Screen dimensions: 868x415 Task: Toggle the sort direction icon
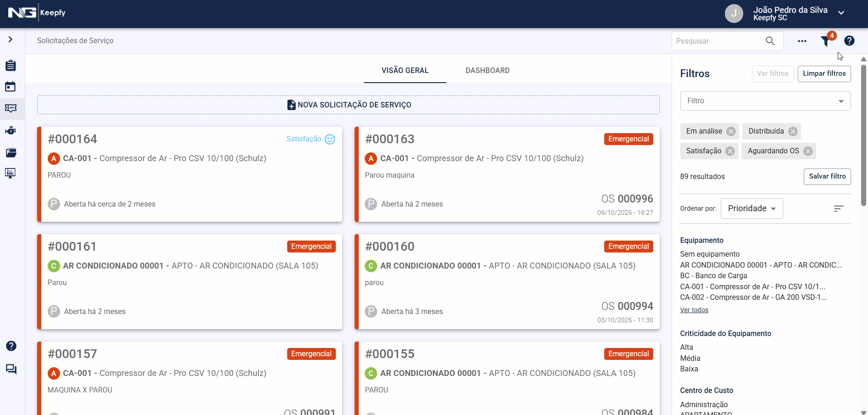(838, 209)
